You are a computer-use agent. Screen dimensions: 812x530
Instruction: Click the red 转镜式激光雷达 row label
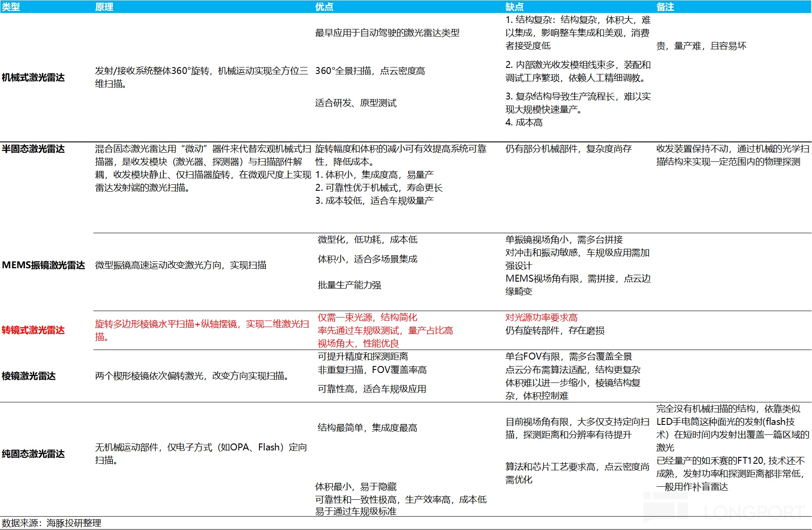pyautogui.click(x=33, y=330)
